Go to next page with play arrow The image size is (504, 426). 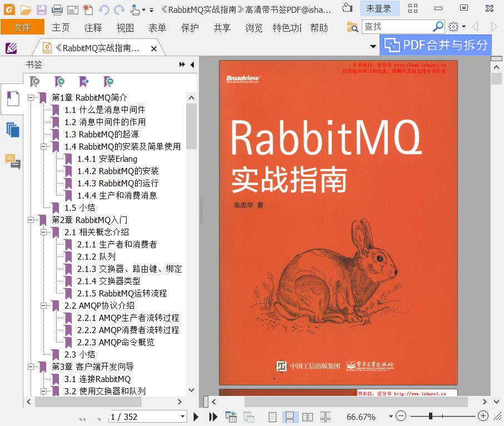(x=196, y=417)
